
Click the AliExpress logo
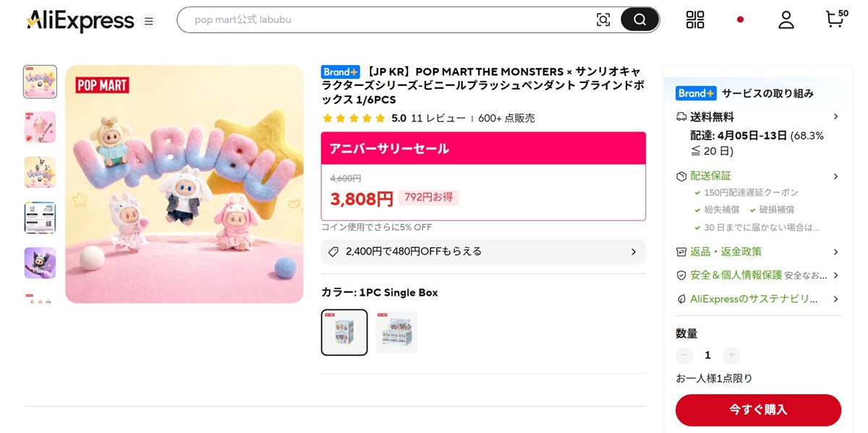tap(80, 20)
